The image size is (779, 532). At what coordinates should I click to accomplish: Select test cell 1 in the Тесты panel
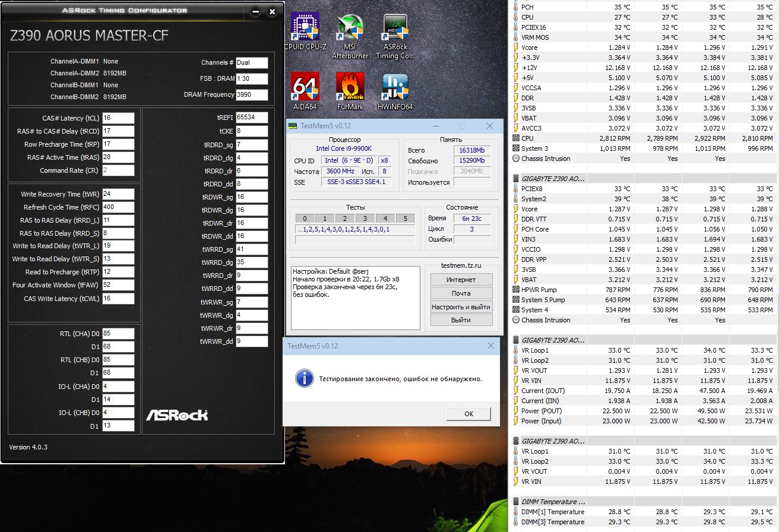click(x=325, y=218)
